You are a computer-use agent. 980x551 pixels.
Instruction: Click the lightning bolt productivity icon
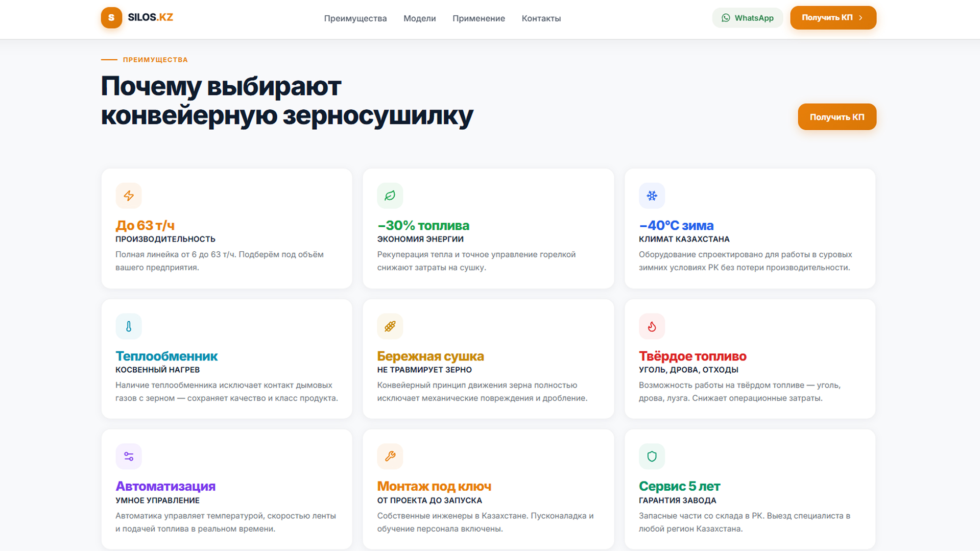[129, 196]
